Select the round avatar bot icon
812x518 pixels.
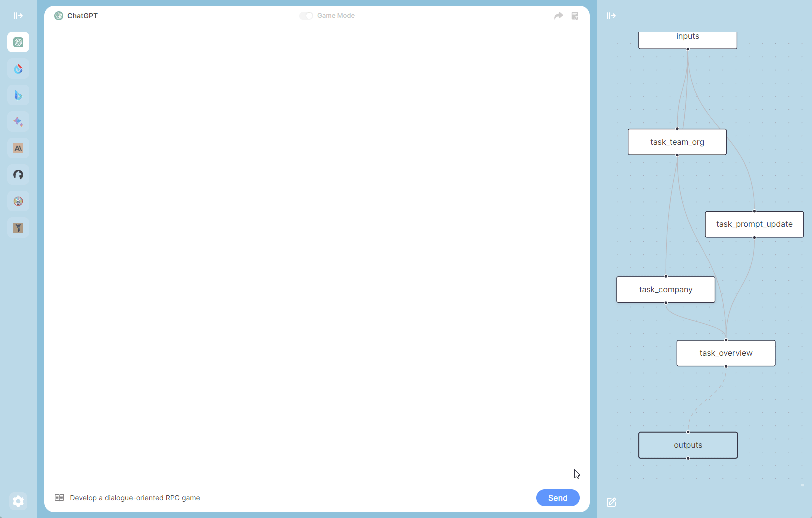tap(18, 201)
